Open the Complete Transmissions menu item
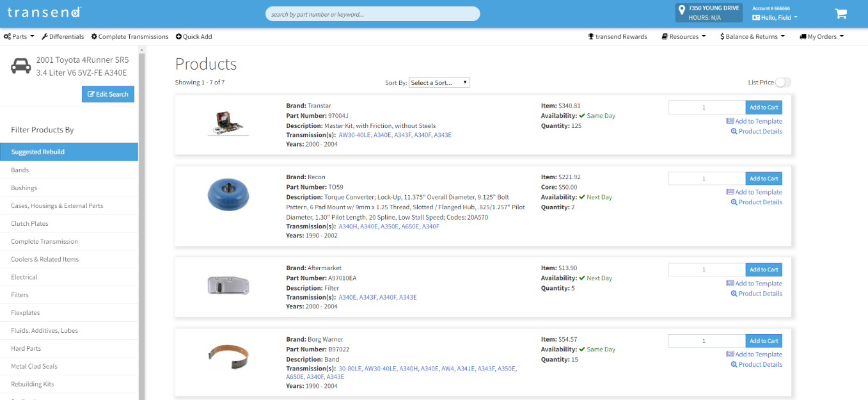The height and width of the screenshot is (400, 868). point(130,37)
